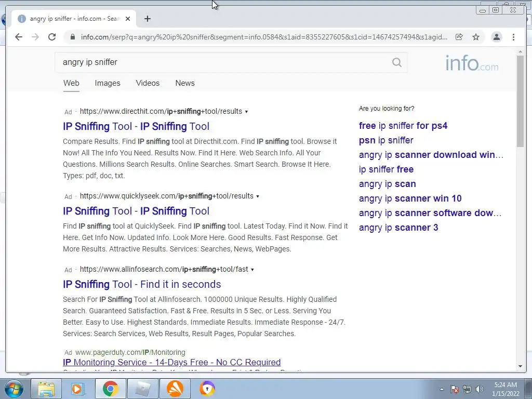Show hidden system tray icons
This screenshot has width=532, height=399.
coord(442,389)
